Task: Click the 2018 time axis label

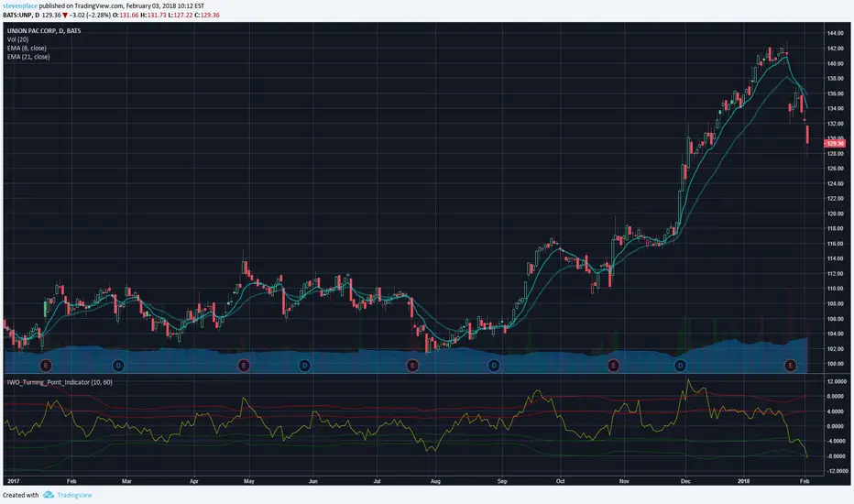Action: click(x=744, y=482)
